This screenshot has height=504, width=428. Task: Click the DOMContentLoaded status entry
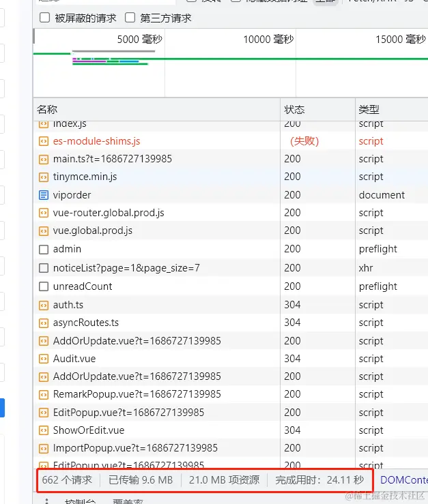(x=404, y=480)
